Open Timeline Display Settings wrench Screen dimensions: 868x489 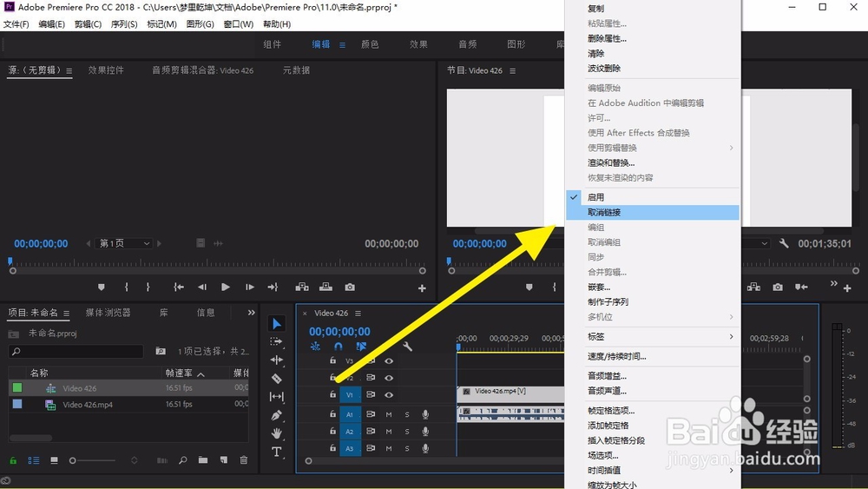click(x=407, y=347)
